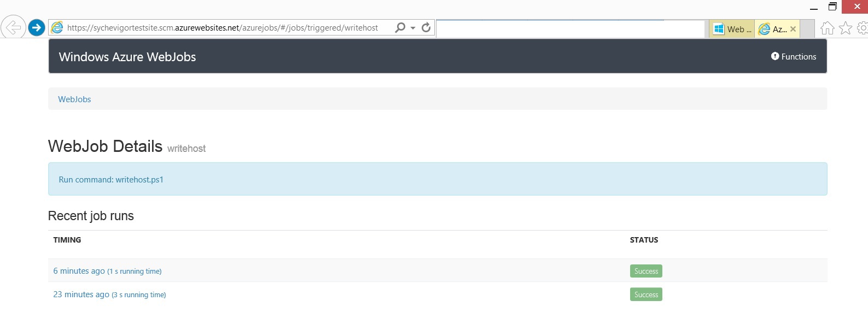This screenshot has width=868, height=336.
Task: Click the 'Recent job runs' heading
Action: pyautogui.click(x=91, y=216)
